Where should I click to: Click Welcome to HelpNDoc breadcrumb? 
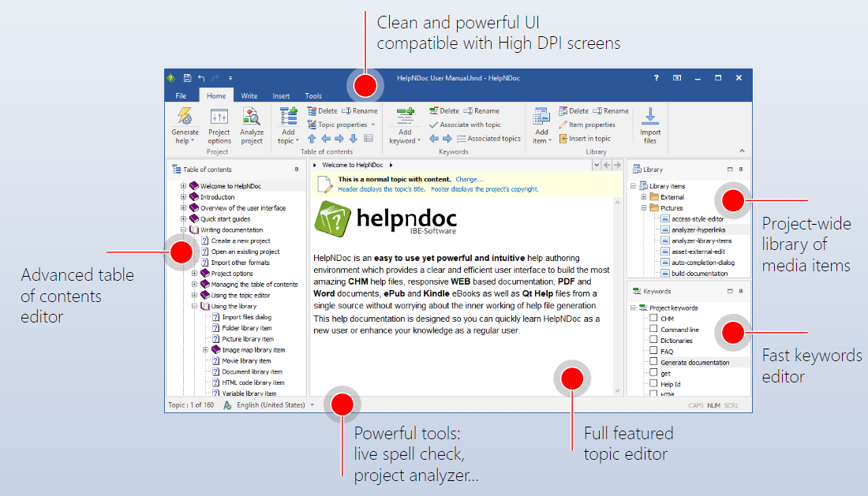[x=353, y=165]
